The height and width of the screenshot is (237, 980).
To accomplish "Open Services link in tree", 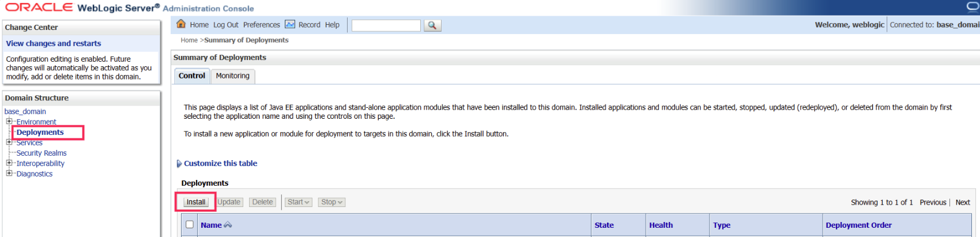I will click(29, 142).
